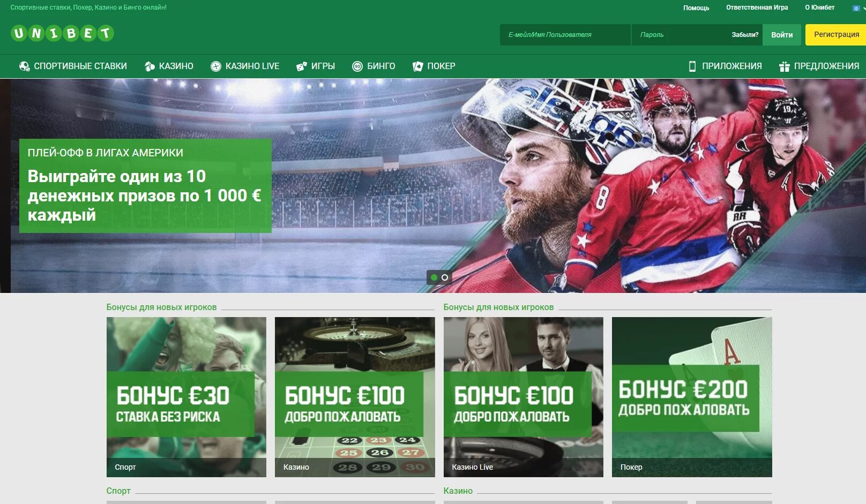866x504 pixels.
Task: Open the Ответственная Игра menu item
Action: point(757,7)
